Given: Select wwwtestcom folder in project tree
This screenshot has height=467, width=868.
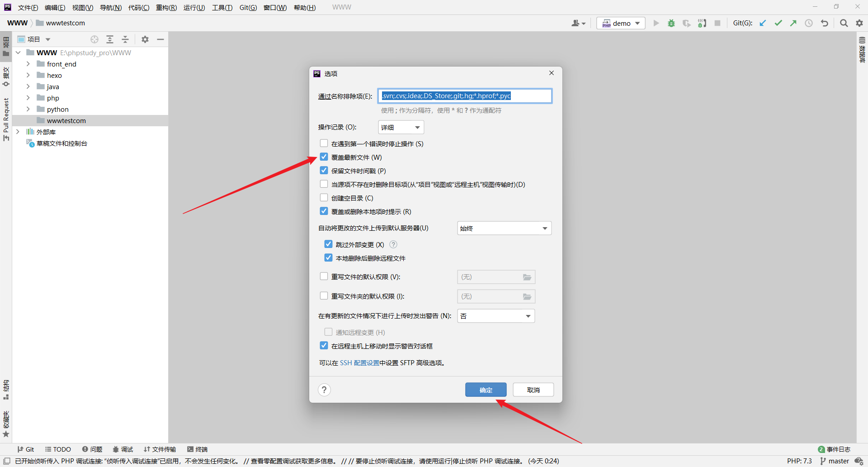Looking at the screenshot, I should 90,120.
